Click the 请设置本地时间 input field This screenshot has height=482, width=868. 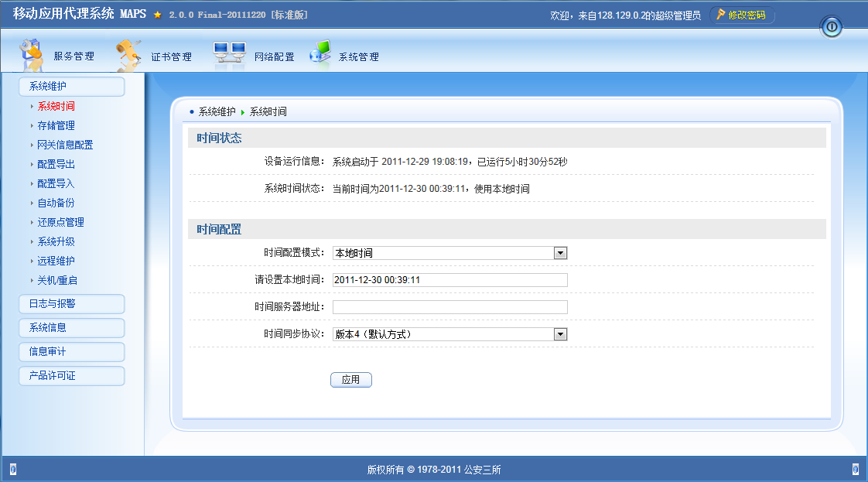point(449,280)
